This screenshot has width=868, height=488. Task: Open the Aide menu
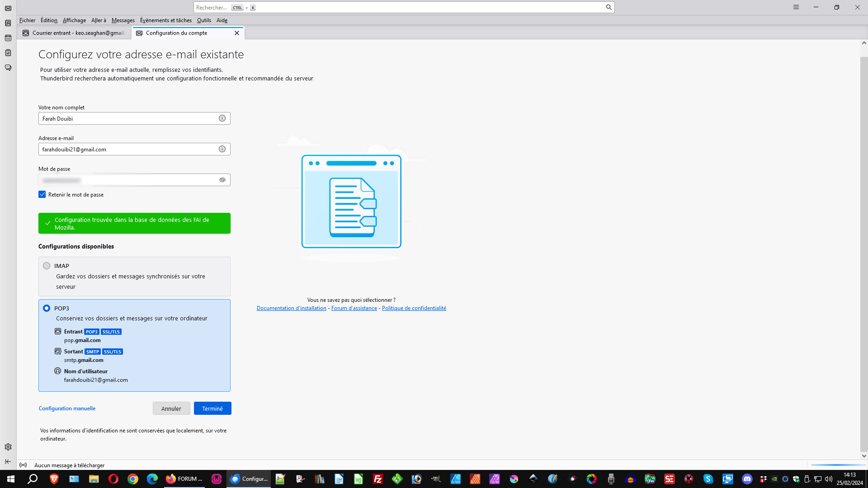coord(222,20)
